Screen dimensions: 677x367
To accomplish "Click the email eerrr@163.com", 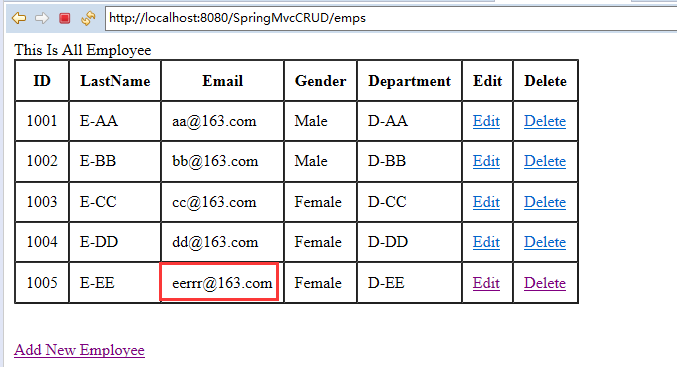I will pos(222,283).
